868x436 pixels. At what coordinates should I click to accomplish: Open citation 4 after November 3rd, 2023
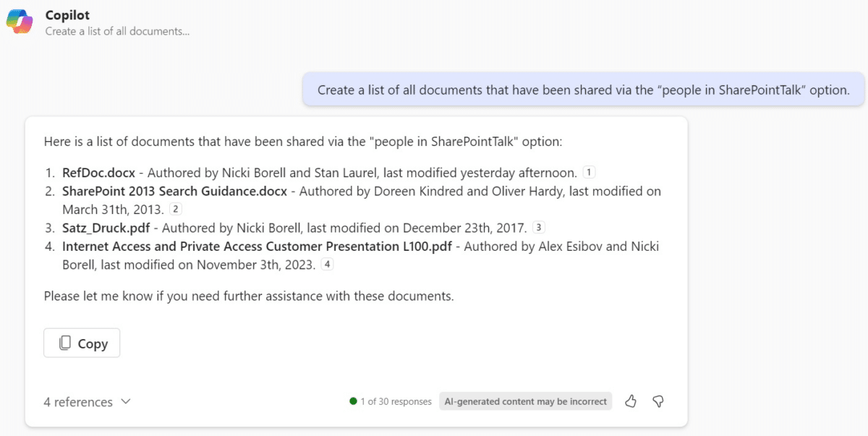pyautogui.click(x=328, y=265)
